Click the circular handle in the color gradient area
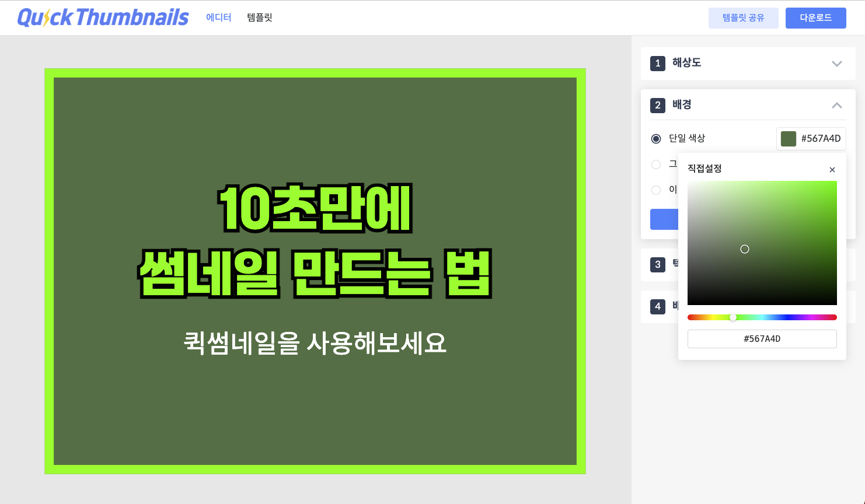 click(745, 249)
